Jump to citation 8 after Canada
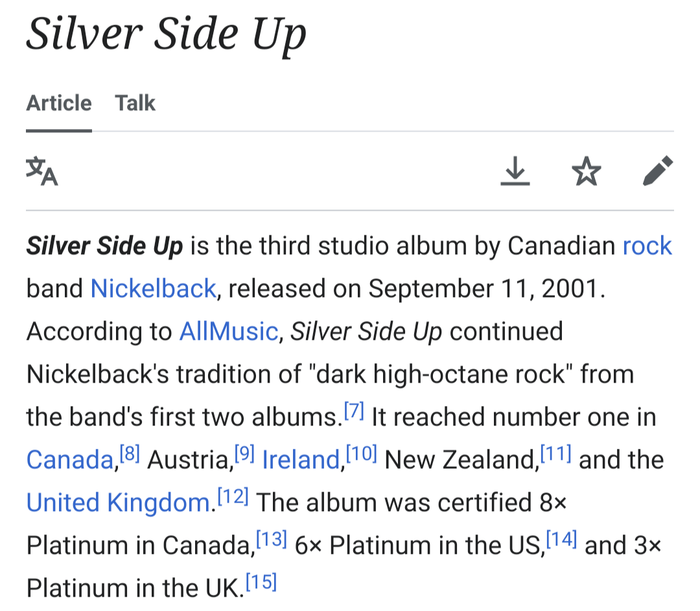This screenshot has height=611, width=700. 130,453
